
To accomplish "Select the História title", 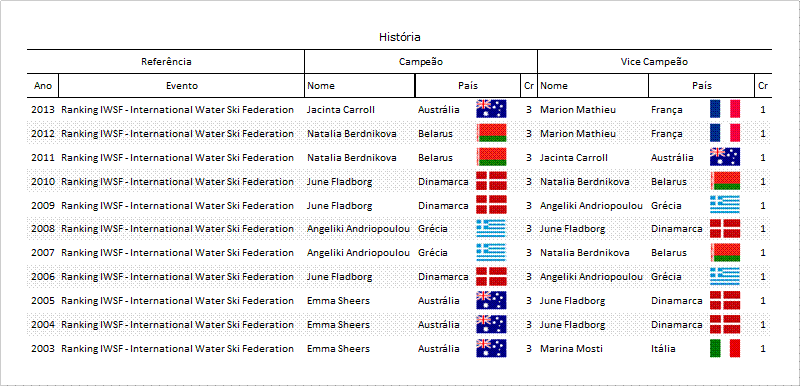I will 399,37.
